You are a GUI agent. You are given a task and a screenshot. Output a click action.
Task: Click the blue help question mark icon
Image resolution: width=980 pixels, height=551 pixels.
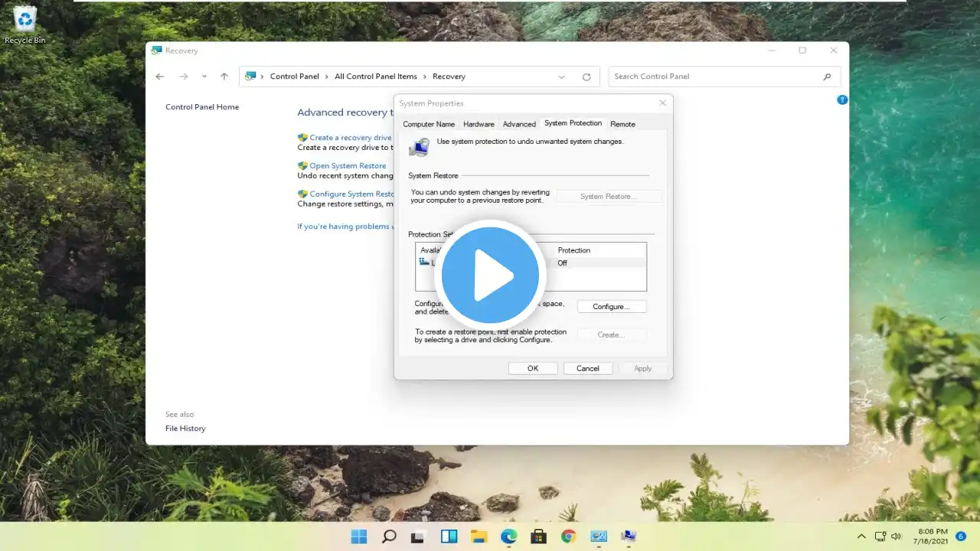842,99
